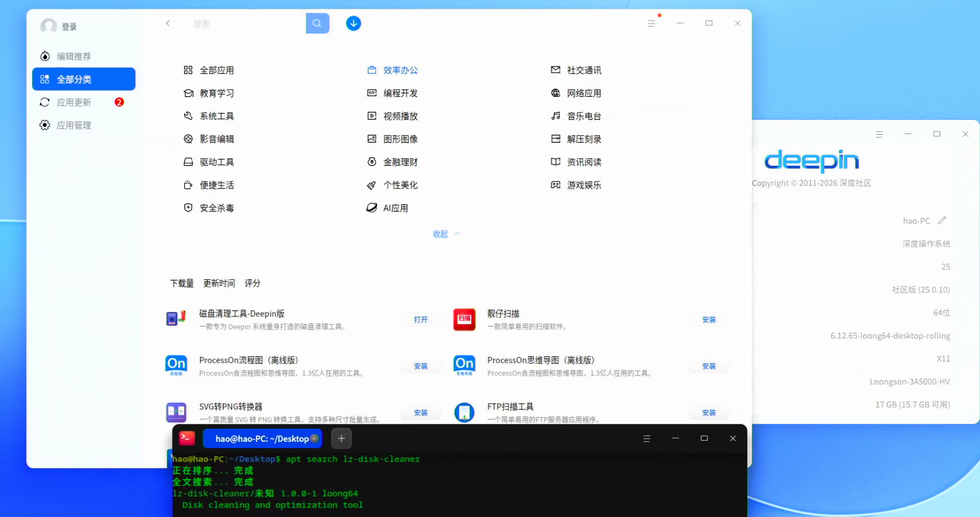Open the 个性美化 category
Viewport: 980px width, 517px height.
(393, 185)
